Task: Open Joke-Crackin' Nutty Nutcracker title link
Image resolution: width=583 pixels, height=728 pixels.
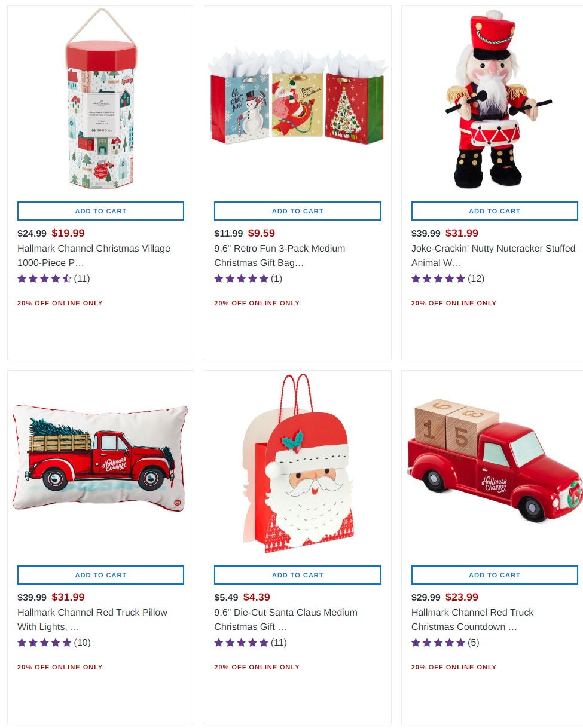Action: pyautogui.click(x=493, y=255)
